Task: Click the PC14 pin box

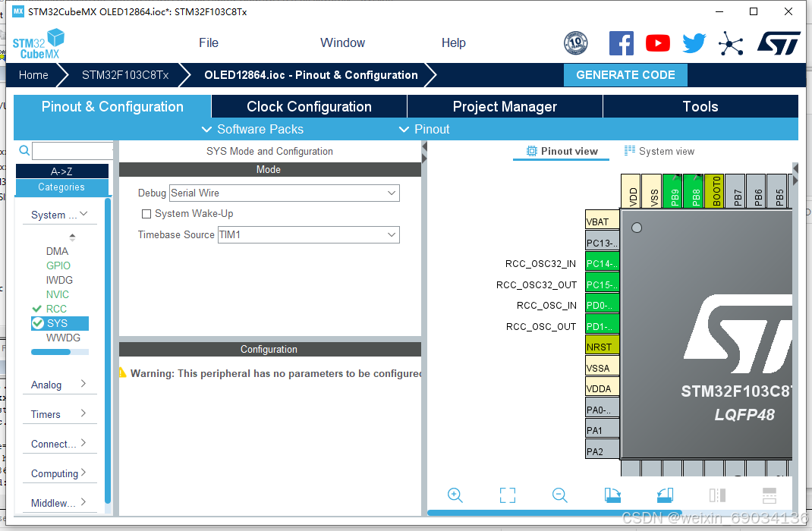Action: pos(603,262)
